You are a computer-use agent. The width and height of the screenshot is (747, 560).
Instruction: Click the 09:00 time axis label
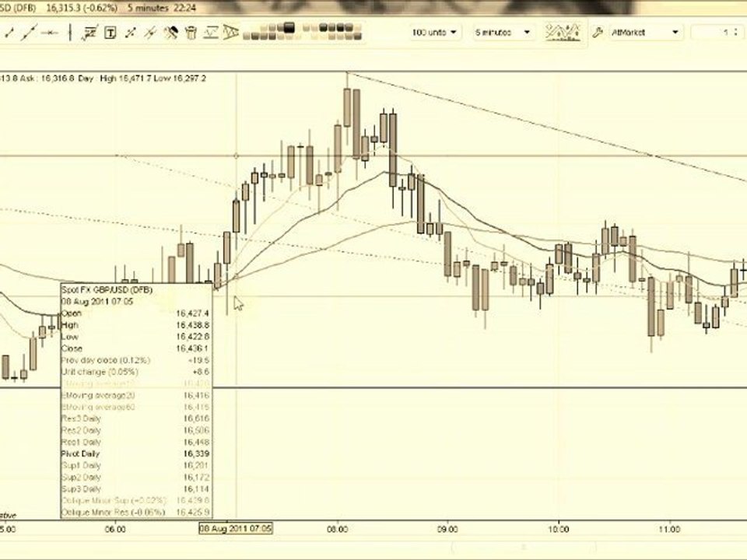point(448,529)
